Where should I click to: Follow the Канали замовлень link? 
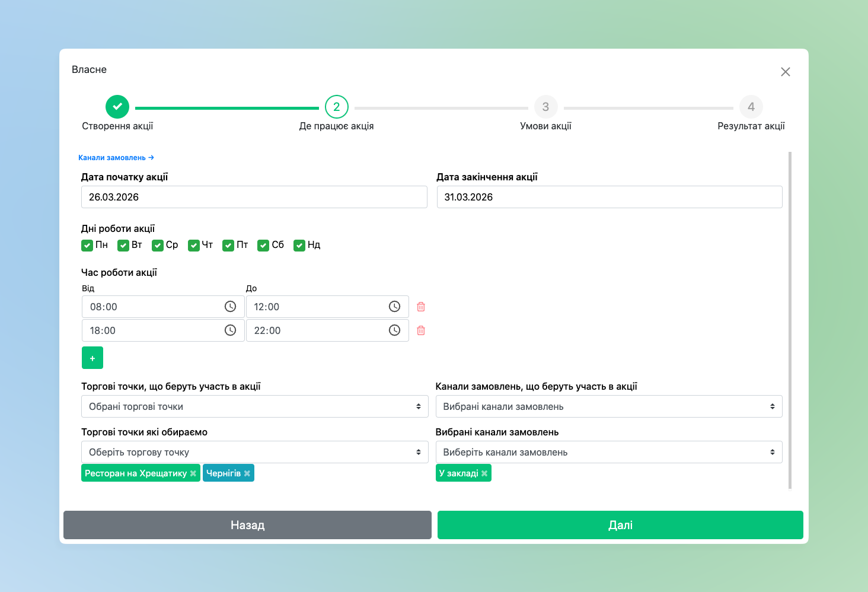pyautogui.click(x=116, y=158)
